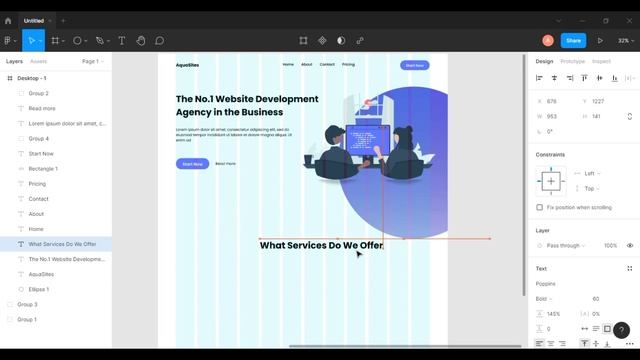Open text styles icon in Text section

[x=630, y=268]
